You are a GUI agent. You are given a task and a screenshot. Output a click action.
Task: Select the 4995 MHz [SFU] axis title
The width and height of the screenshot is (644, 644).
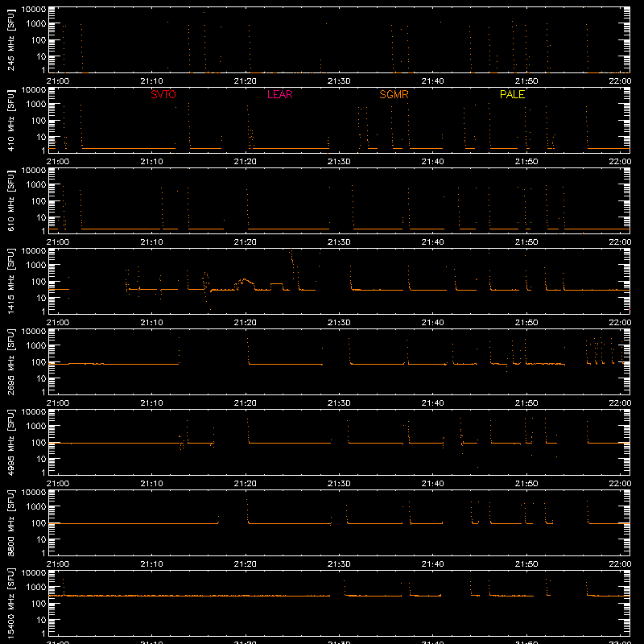(10, 442)
